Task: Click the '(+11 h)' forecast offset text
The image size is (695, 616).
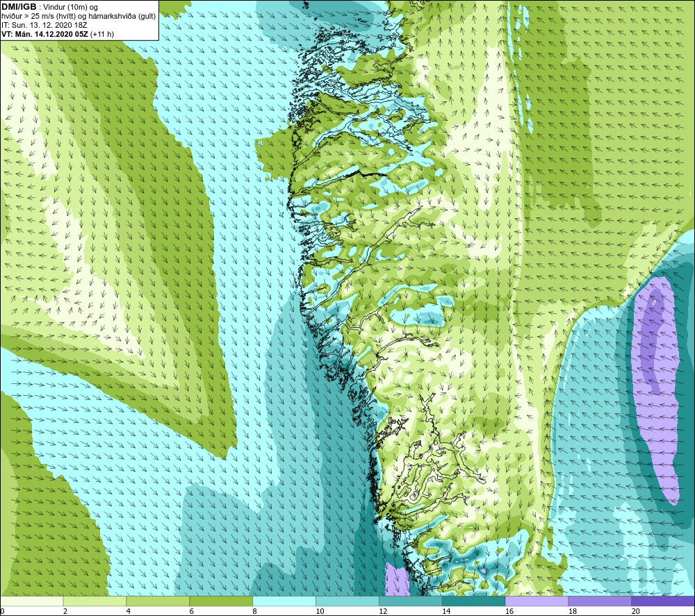Action: [102, 34]
